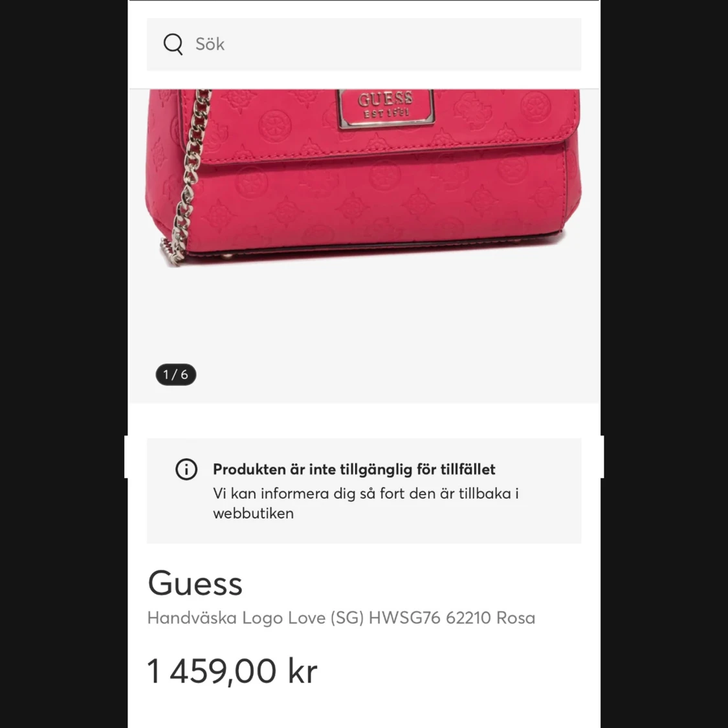Click the Handväska Logo Love product title

click(x=341, y=617)
